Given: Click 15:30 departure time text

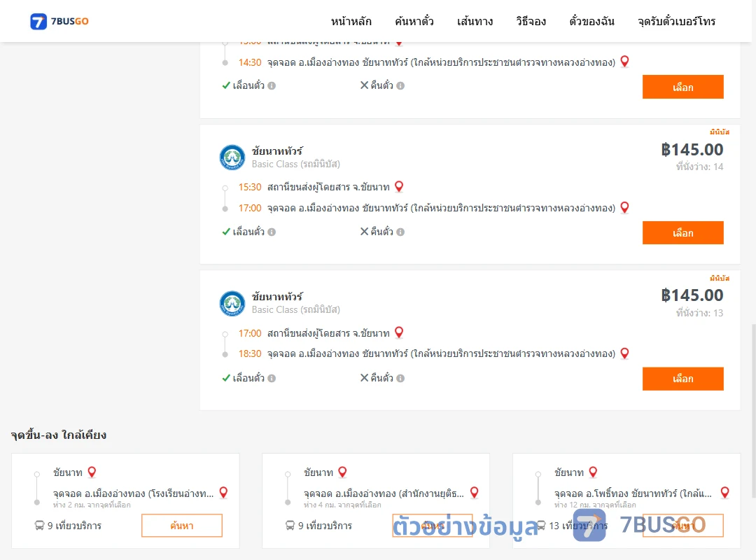Looking at the screenshot, I should [250, 187].
